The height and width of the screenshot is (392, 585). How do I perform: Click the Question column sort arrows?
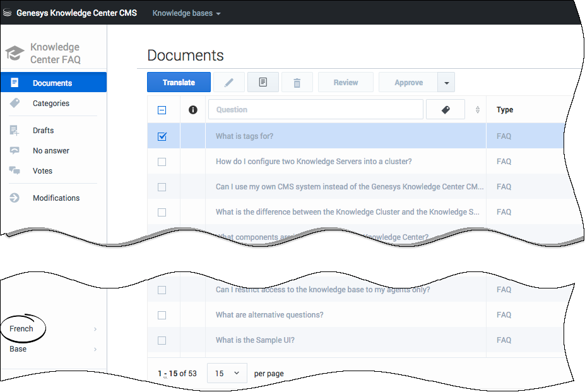478,110
